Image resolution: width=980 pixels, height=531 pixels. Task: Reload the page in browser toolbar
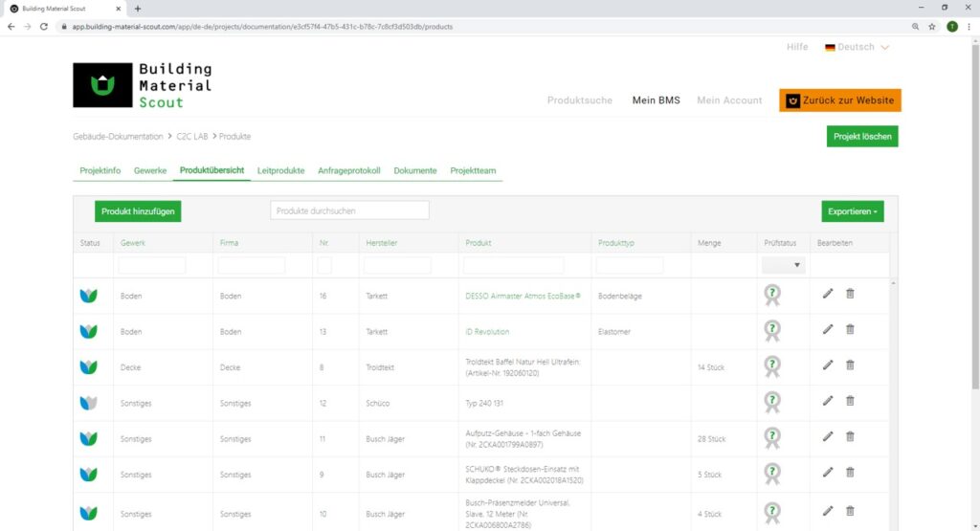44,27
